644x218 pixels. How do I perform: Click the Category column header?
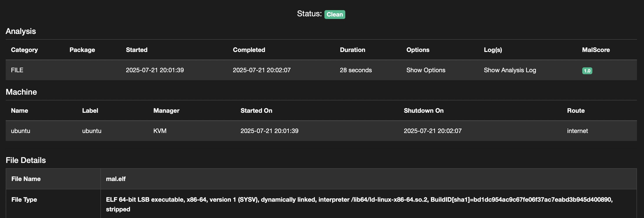pos(24,50)
